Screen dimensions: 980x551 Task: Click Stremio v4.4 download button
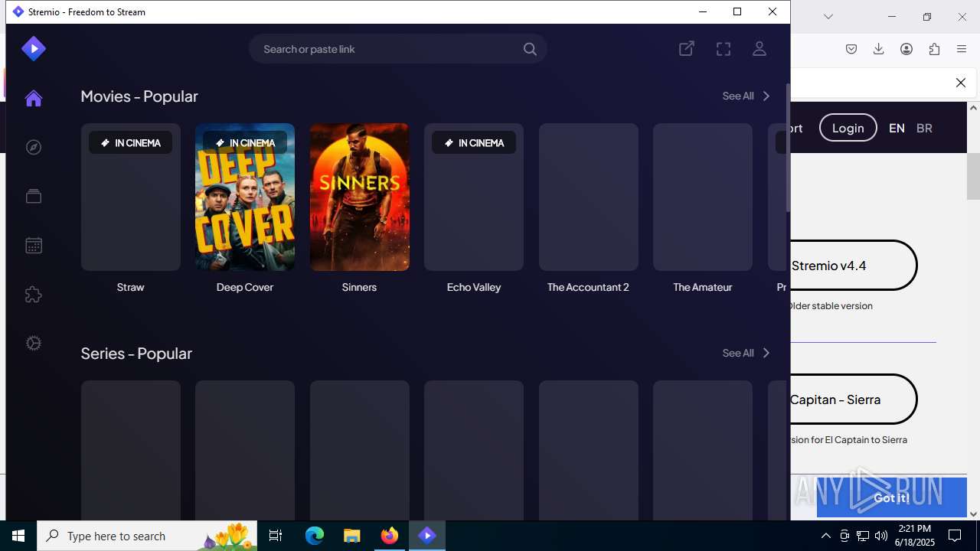tap(853, 266)
